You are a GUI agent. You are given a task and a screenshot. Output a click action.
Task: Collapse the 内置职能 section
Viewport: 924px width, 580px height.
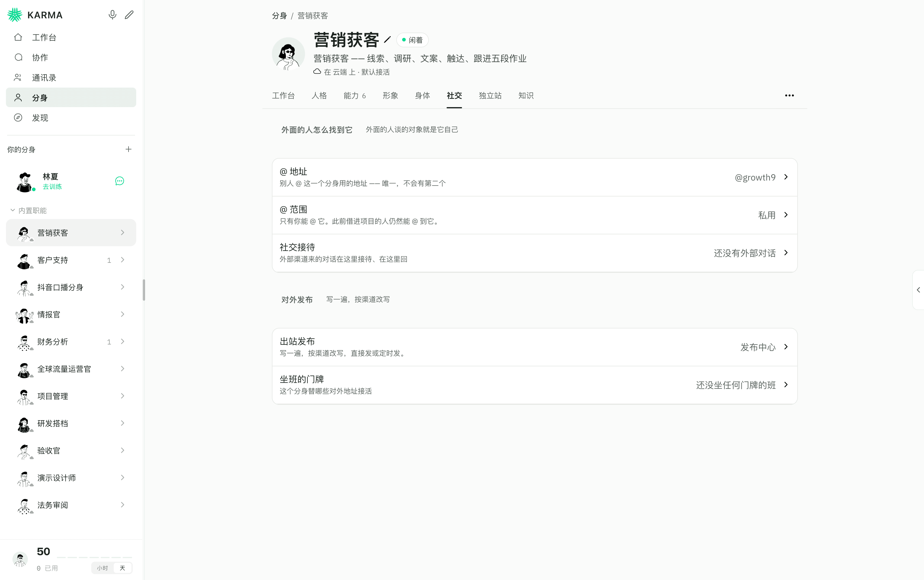(x=28, y=210)
